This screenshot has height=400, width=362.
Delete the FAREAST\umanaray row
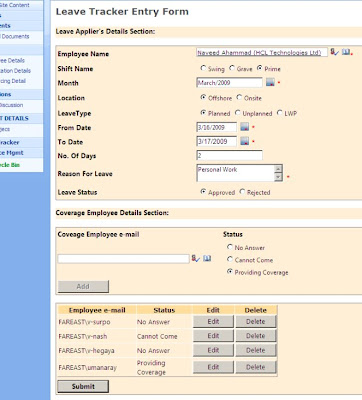point(256,367)
